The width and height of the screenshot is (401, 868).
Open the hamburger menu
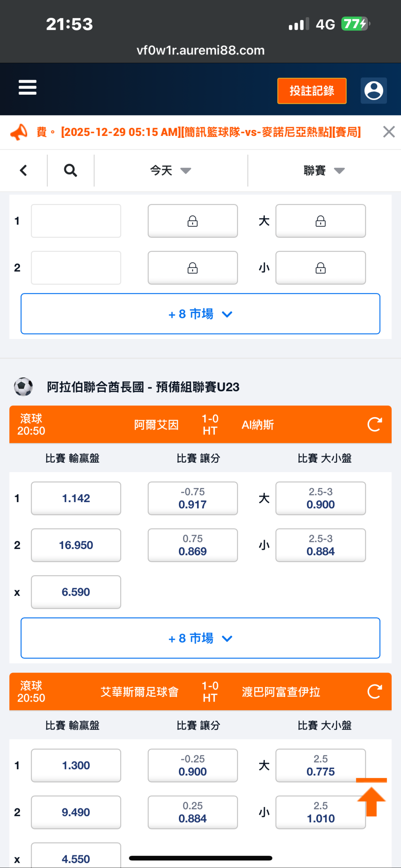(27, 88)
